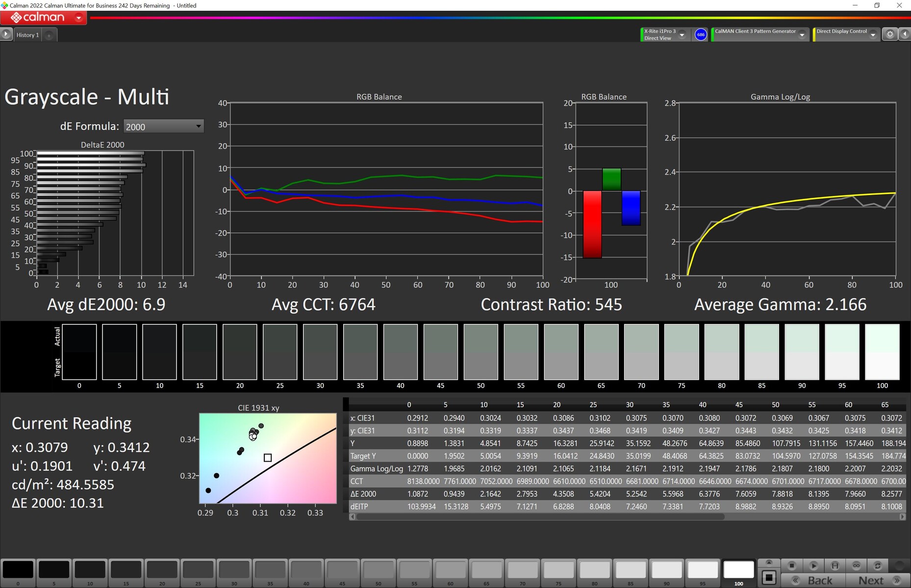Add a new history tab
911x588 pixels.
(49, 35)
